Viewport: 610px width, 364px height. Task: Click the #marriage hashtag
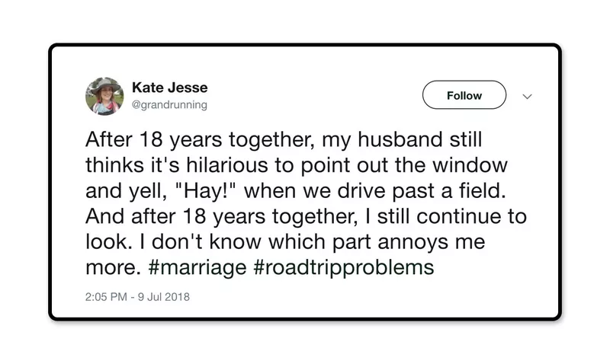(x=197, y=267)
